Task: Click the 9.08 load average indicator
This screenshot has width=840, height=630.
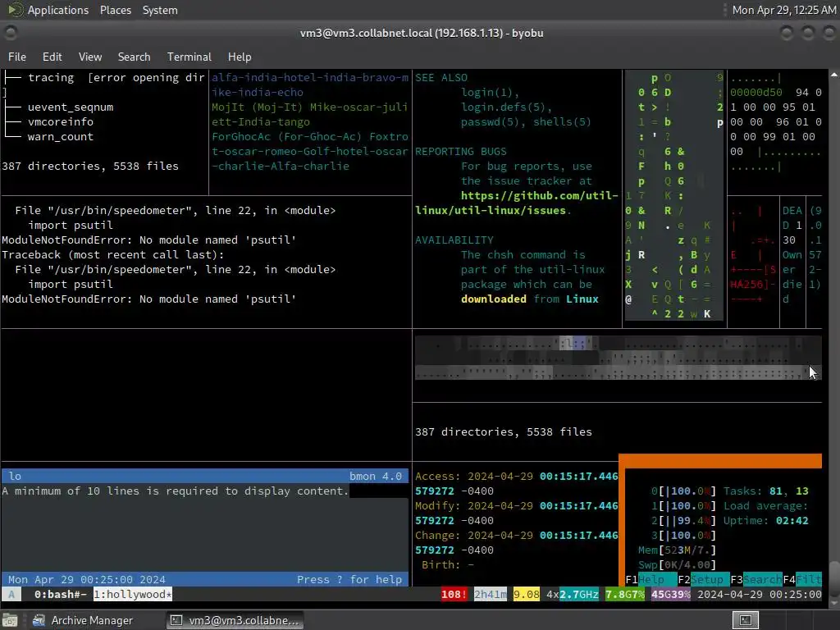Action: 526,595
